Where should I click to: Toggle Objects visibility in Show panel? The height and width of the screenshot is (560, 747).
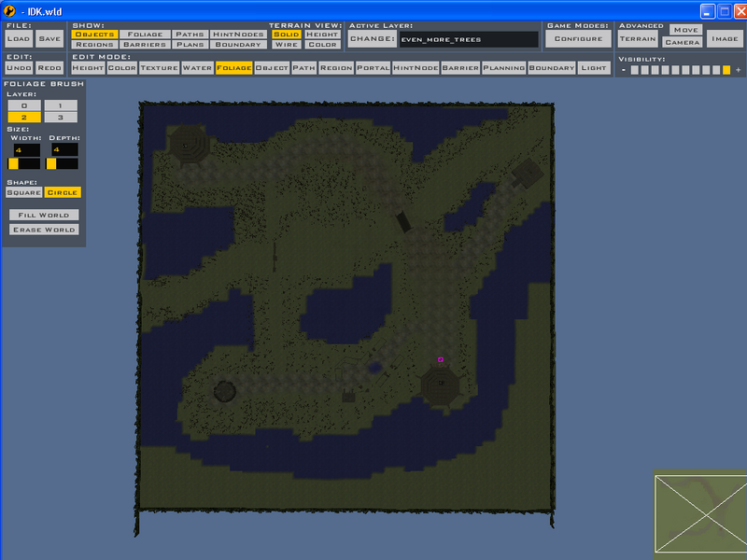click(95, 35)
